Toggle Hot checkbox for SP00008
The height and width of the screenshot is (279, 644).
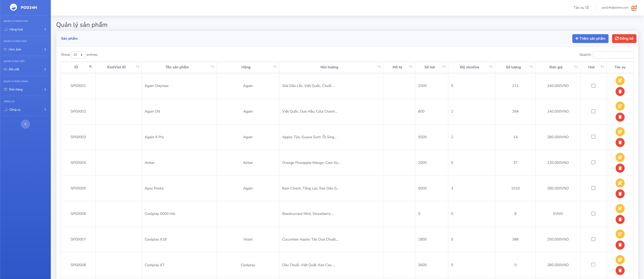(x=593, y=265)
